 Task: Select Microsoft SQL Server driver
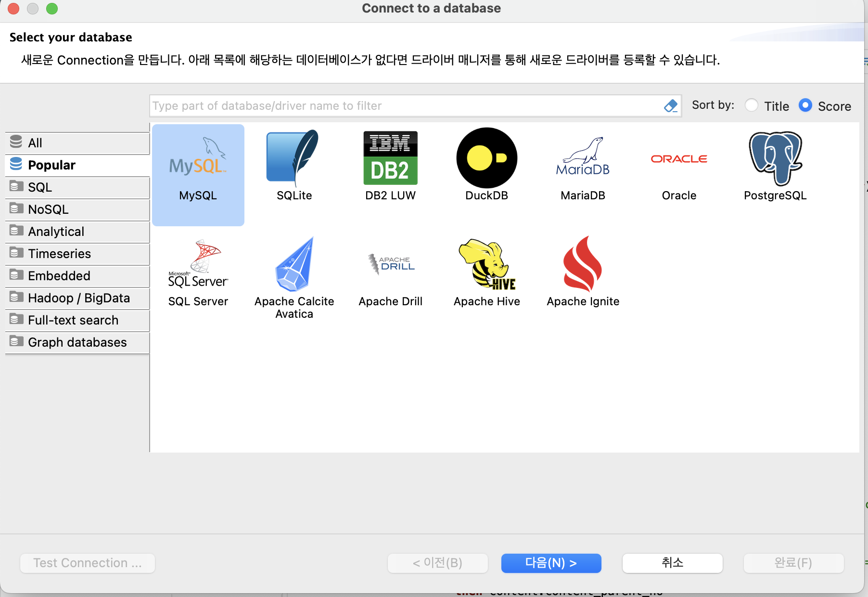[x=198, y=273]
